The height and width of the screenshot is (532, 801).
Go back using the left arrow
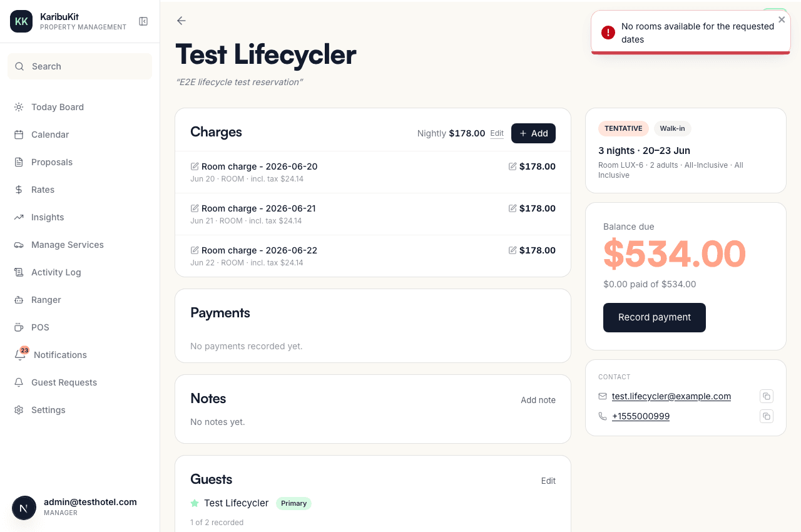click(x=181, y=21)
